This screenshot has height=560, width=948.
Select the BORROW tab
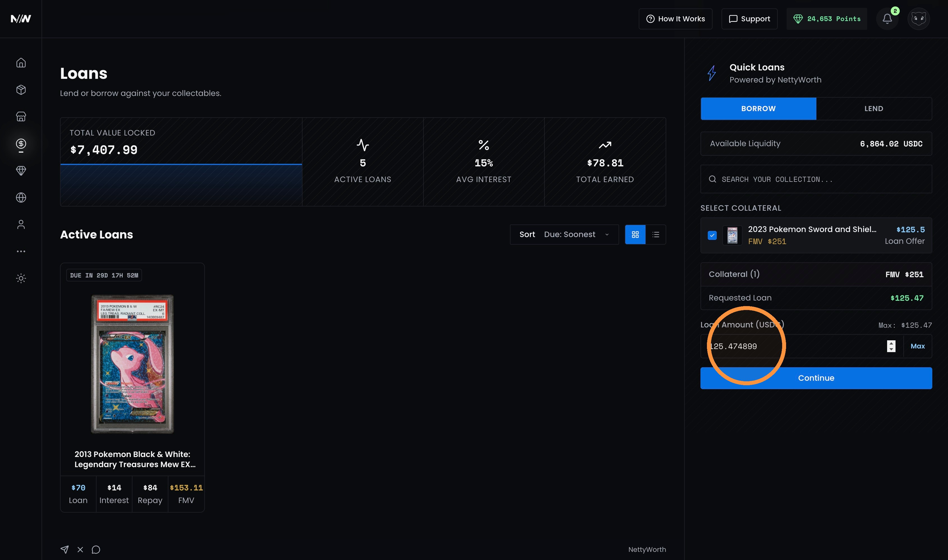759,109
